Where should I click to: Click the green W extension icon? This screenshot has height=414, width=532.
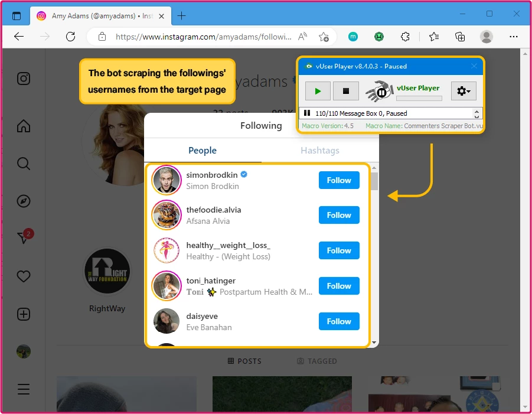pyautogui.click(x=379, y=36)
